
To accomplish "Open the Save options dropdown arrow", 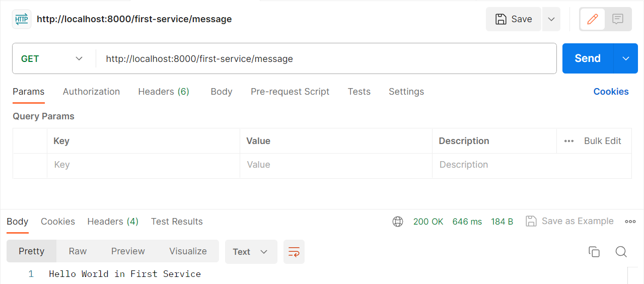I will [551, 19].
